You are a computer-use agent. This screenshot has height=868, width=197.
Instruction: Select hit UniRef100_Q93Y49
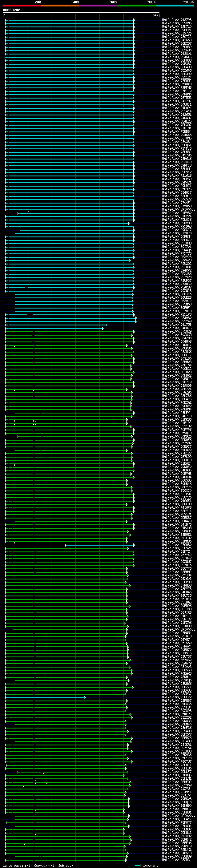point(177,321)
